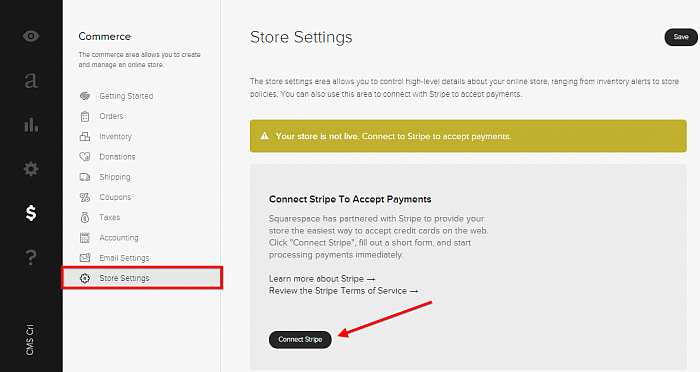Click the Store Settings page title
Viewport: 700px width, 372px height.
[x=301, y=38]
